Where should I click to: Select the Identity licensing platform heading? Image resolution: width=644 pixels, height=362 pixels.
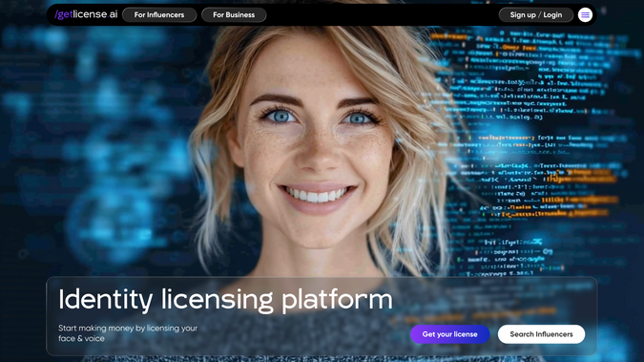pos(225,300)
